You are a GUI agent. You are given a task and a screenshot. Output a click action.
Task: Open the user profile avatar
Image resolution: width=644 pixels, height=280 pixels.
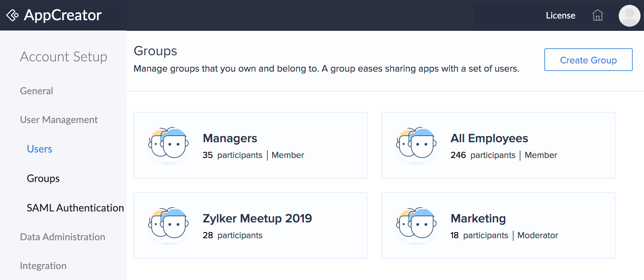point(629,16)
